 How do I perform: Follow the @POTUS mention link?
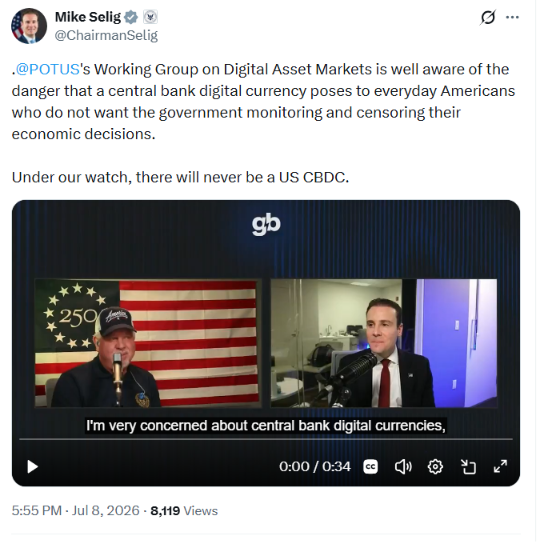point(48,69)
